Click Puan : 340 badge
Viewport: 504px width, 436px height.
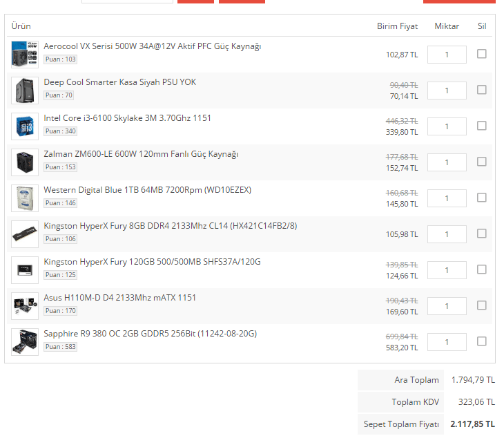[x=61, y=131]
